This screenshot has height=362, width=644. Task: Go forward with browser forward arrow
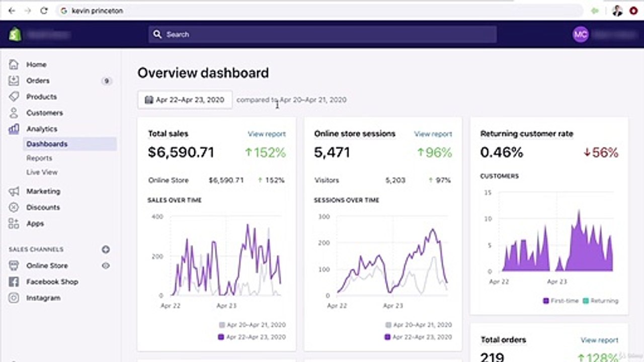[x=28, y=11]
